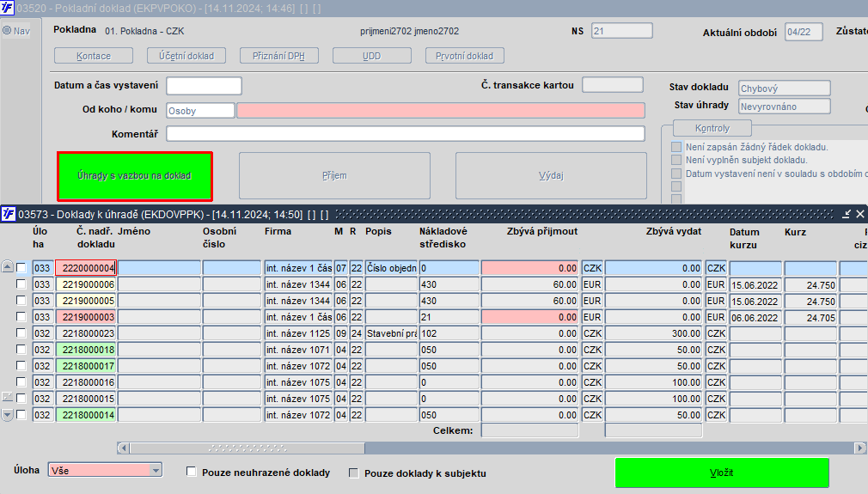Tick the checkbox for row 2218000014
Image resolution: width=868 pixels, height=494 pixels.
pyautogui.click(x=21, y=415)
